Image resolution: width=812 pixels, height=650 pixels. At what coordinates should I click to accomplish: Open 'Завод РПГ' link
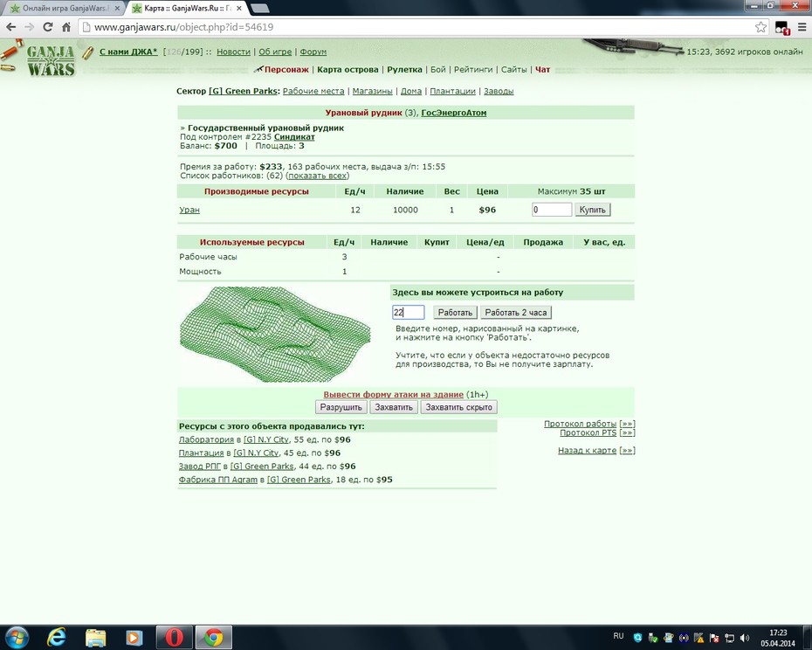coord(200,467)
